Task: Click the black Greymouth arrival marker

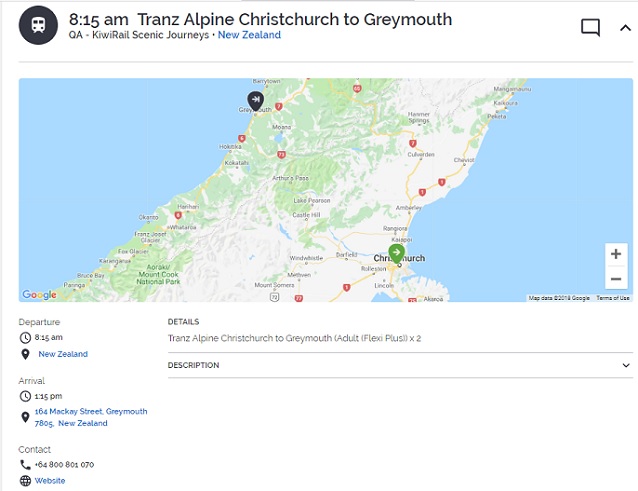Action: pyautogui.click(x=256, y=99)
